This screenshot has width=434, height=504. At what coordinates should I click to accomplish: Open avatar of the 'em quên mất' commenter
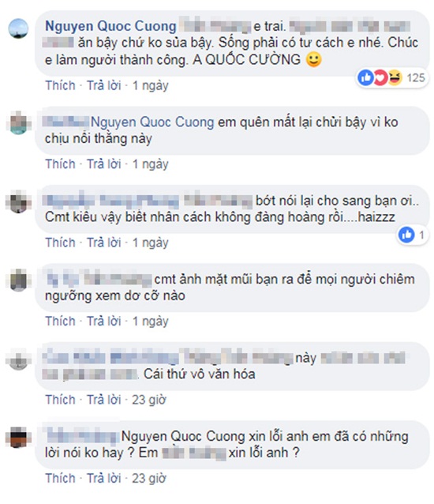coord(18,122)
